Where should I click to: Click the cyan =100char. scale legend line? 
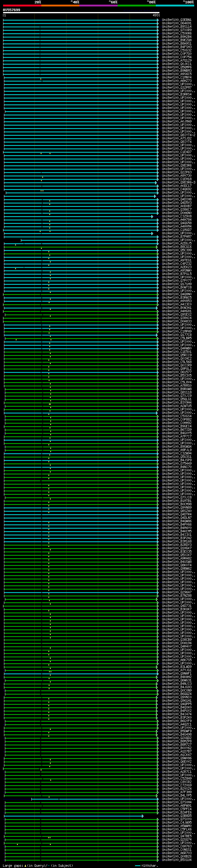(x=137, y=866)
